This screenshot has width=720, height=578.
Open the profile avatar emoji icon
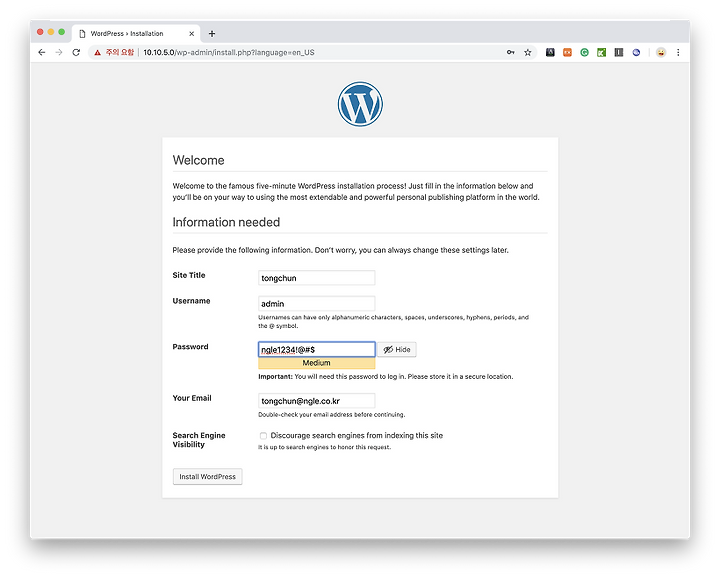661,52
